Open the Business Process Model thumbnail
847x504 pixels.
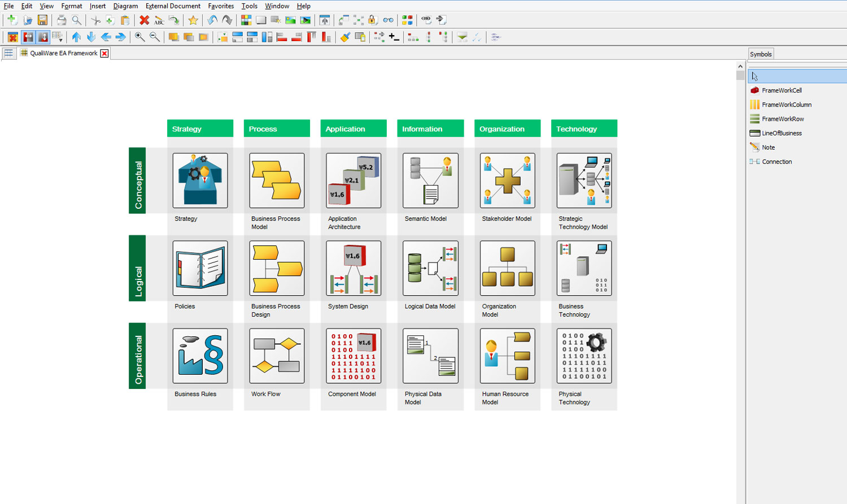[x=277, y=181]
